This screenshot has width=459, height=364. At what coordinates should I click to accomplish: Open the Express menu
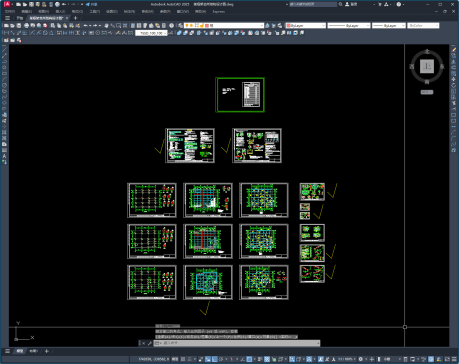pyautogui.click(x=219, y=11)
